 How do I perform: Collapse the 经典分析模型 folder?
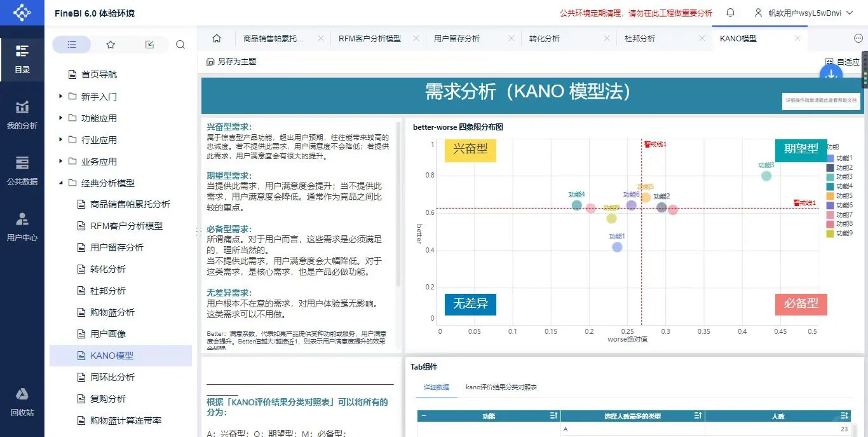point(62,183)
